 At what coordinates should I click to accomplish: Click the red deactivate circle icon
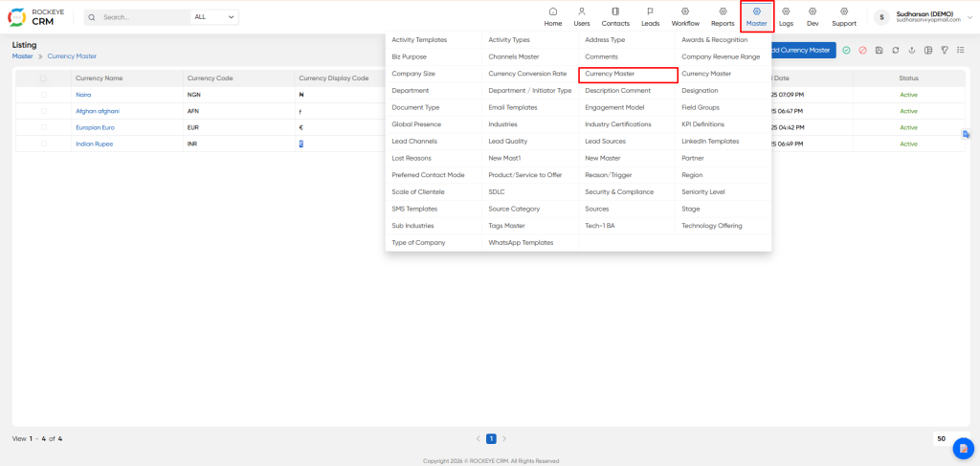(x=862, y=50)
